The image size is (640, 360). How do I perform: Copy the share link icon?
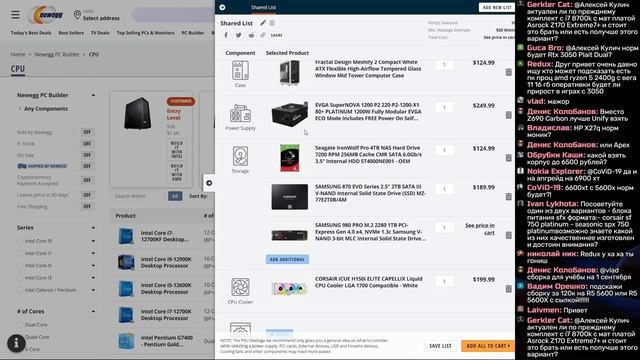(x=262, y=35)
